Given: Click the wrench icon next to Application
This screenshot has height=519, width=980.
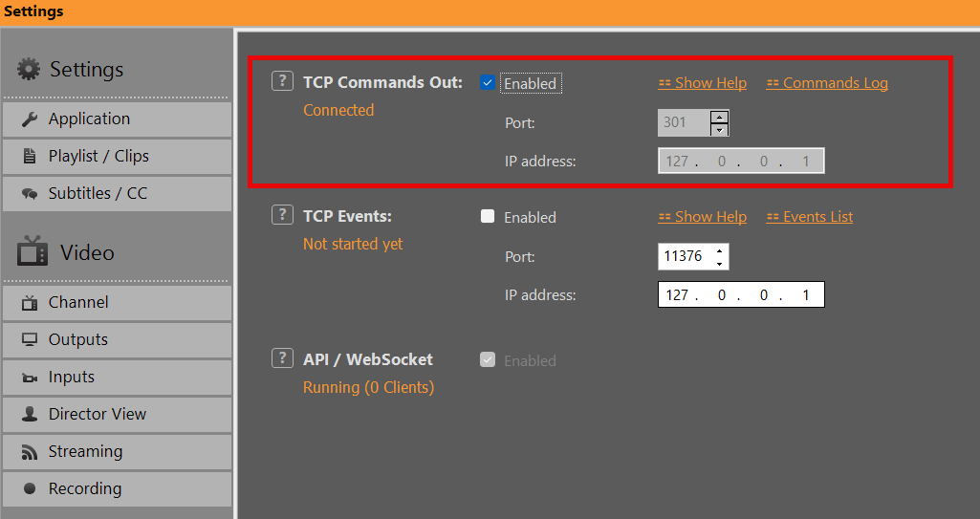Looking at the screenshot, I should point(30,119).
